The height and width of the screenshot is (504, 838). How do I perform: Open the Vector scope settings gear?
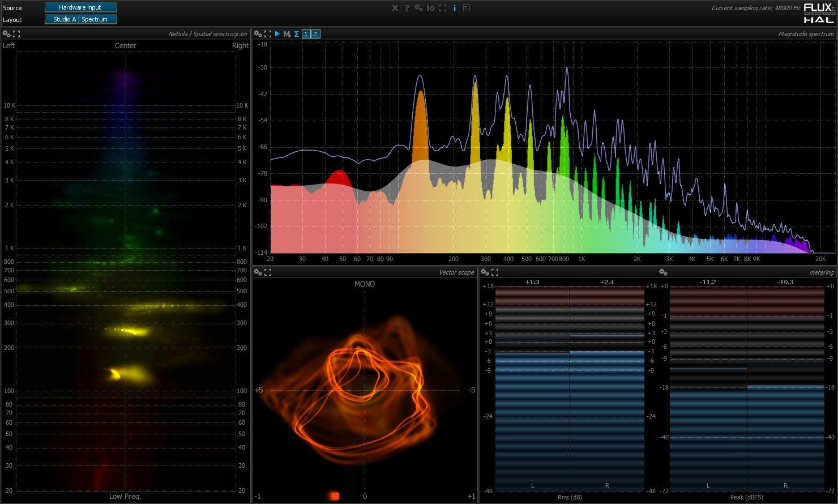coord(258,272)
